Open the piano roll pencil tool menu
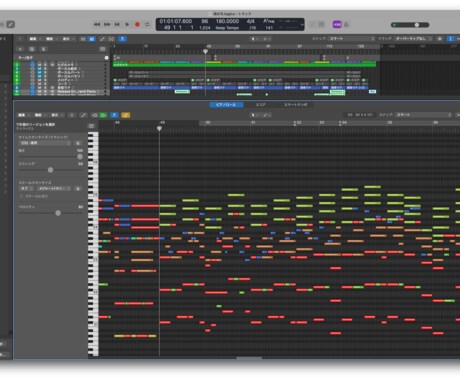The width and height of the screenshot is (460, 380). click(x=267, y=115)
